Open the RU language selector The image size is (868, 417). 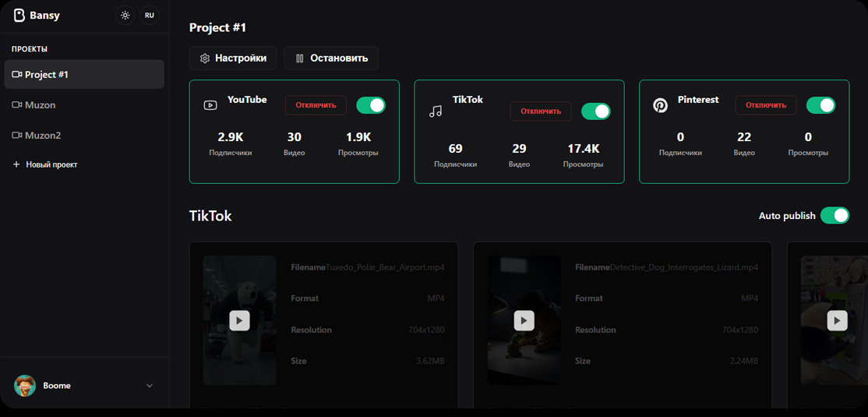click(149, 16)
